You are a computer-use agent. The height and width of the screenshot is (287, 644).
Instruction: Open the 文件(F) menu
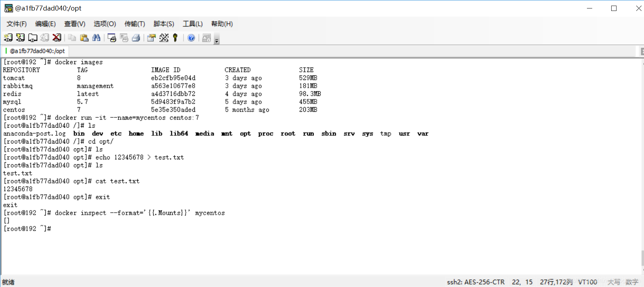pos(17,24)
